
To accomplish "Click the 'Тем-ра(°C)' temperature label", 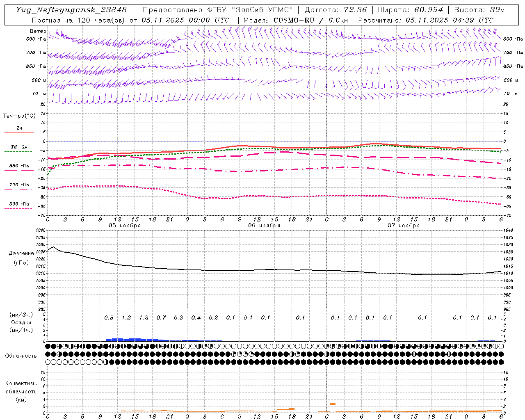I will 19,116.
